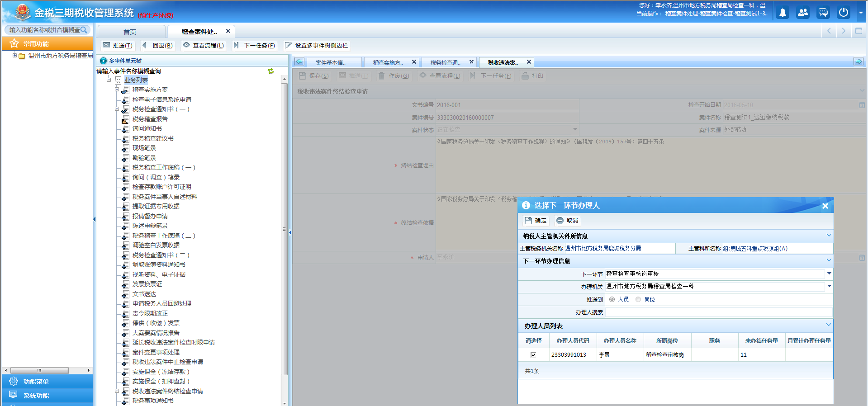Select 税务稽查报告 in event tree

point(150,119)
